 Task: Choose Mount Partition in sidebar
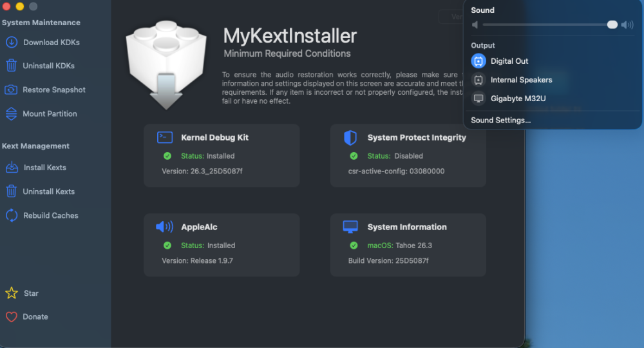(50, 114)
